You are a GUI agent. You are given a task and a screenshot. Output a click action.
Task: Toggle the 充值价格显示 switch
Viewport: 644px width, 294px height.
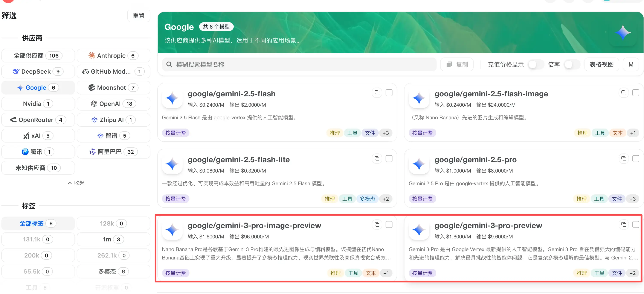point(536,64)
